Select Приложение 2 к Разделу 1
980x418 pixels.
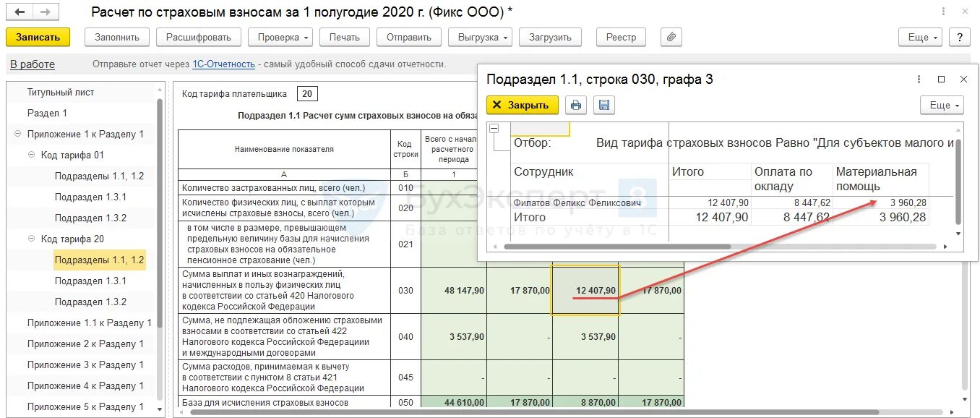pyautogui.click(x=85, y=344)
